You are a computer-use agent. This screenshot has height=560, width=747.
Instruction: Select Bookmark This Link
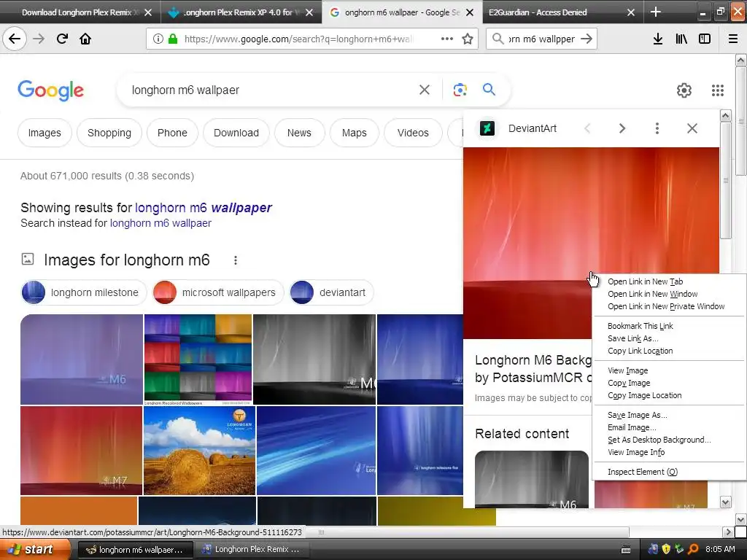640,326
